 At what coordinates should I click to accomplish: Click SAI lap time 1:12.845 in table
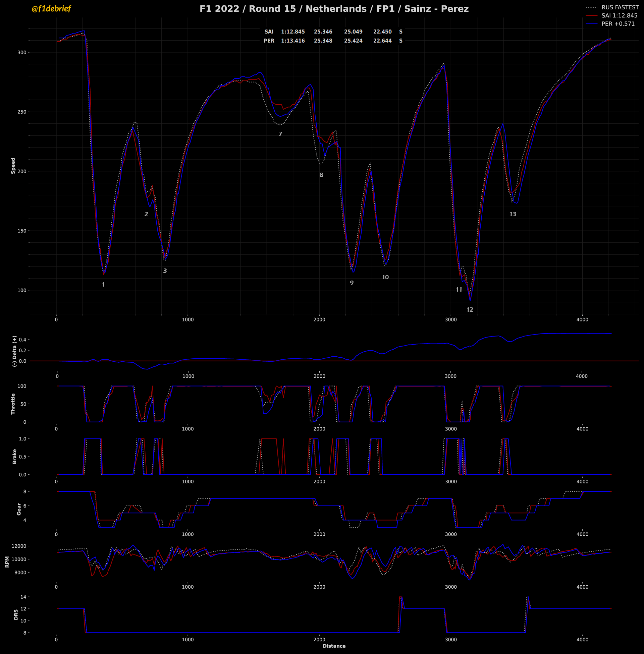tap(292, 32)
